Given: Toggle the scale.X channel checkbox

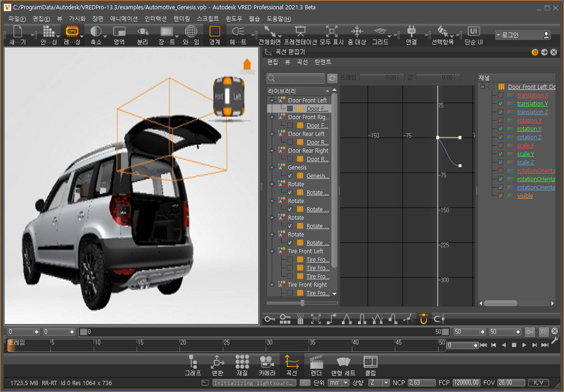Looking at the screenshot, I should click(501, 146).
